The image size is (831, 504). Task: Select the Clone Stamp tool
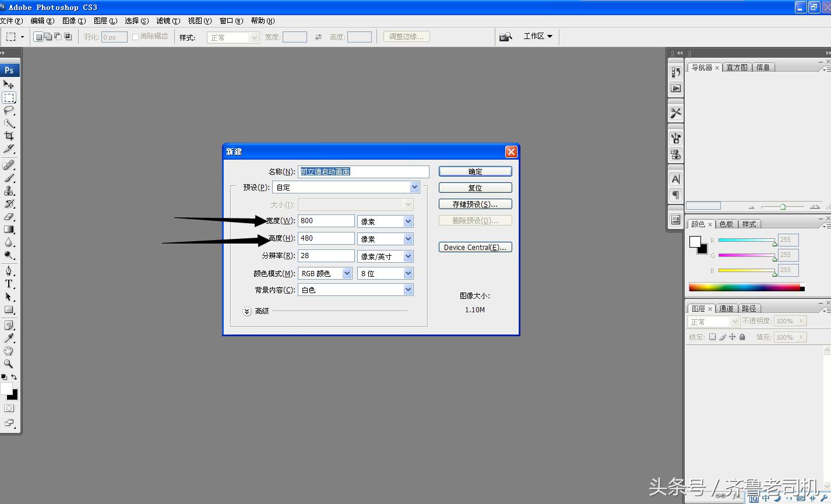pyautogui.click(x=9, y=191)
